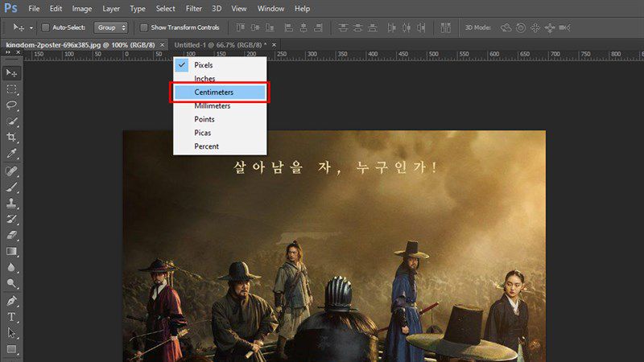Select the Blur droplet tool
This screenshot has height=362, width=644.
pyautogui.click(x=11, y=268)
